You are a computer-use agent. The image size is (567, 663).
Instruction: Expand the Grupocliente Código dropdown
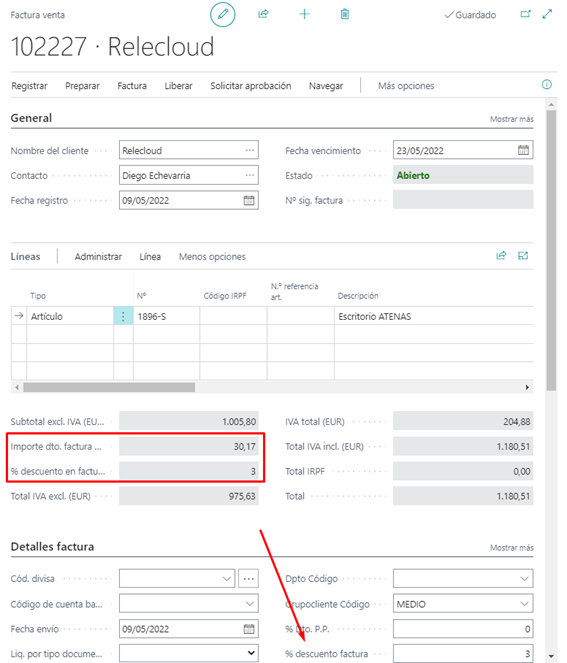tap(524, 604)
